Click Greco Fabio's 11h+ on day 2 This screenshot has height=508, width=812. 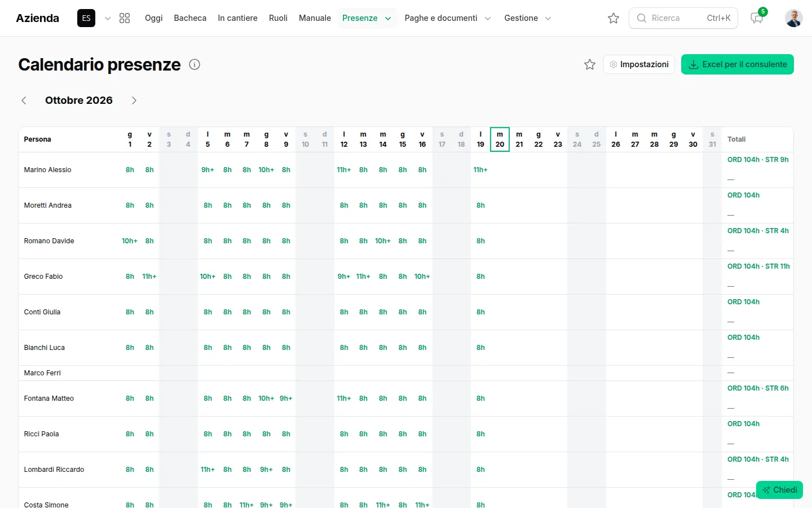click(x=149, y=277)
